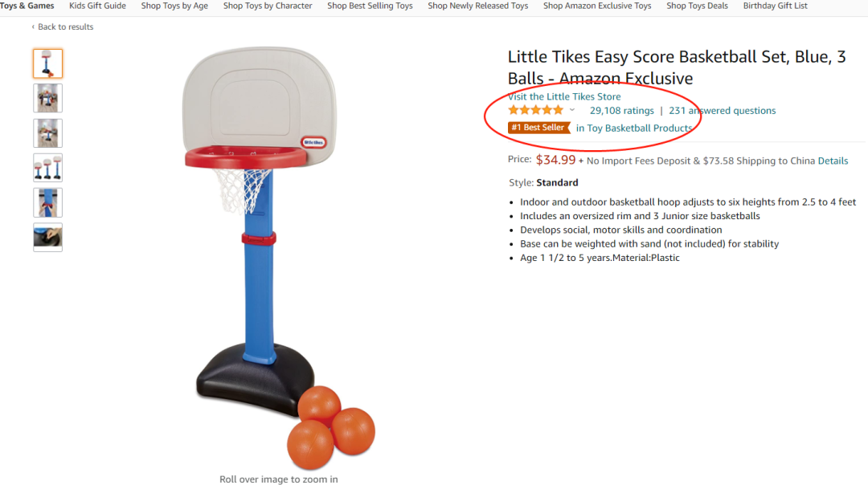This screenshot has height=485, width=868.
Task: Click shipping Details link
Action: point(833,161)
